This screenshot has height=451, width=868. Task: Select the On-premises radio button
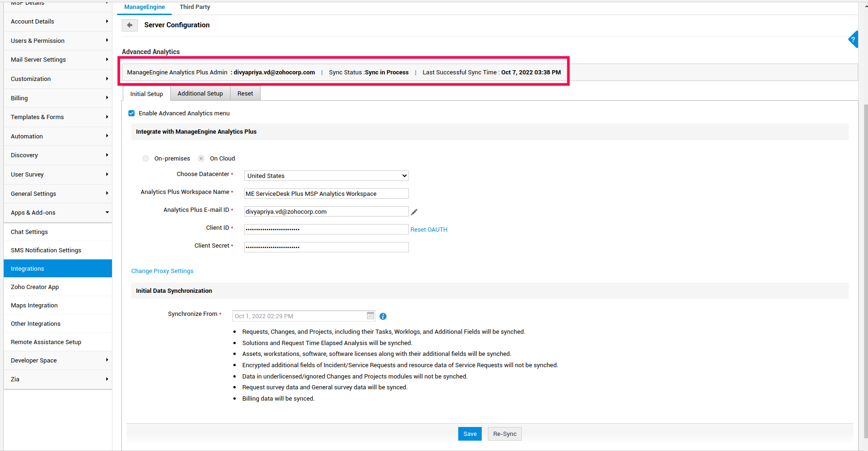[146, 159]
